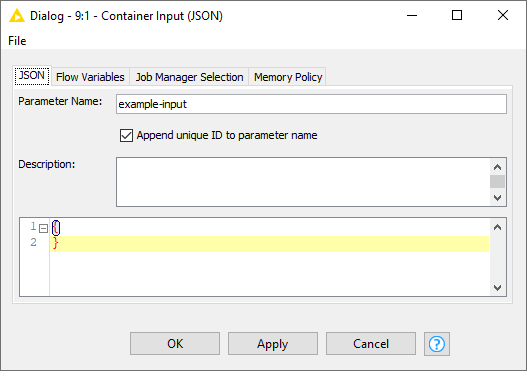The height and width of the screenshot is (371, 527).
Task: Toggle Append unique ID to parameter name
Action: tap(126, 135)
